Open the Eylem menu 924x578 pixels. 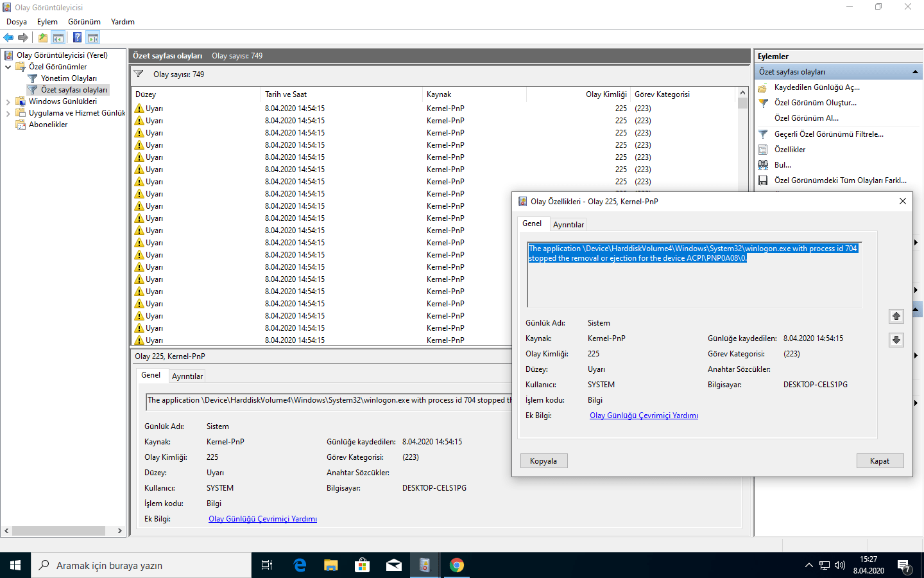pos(47,22)
